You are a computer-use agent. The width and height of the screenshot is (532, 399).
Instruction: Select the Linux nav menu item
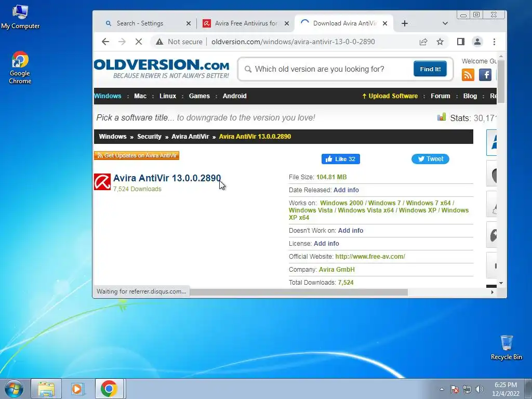(x=168, y=96)
